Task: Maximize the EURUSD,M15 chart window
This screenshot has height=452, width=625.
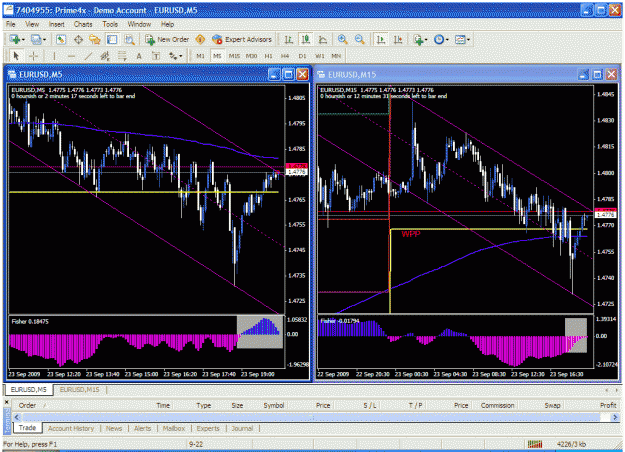Action: coord(597,74)
